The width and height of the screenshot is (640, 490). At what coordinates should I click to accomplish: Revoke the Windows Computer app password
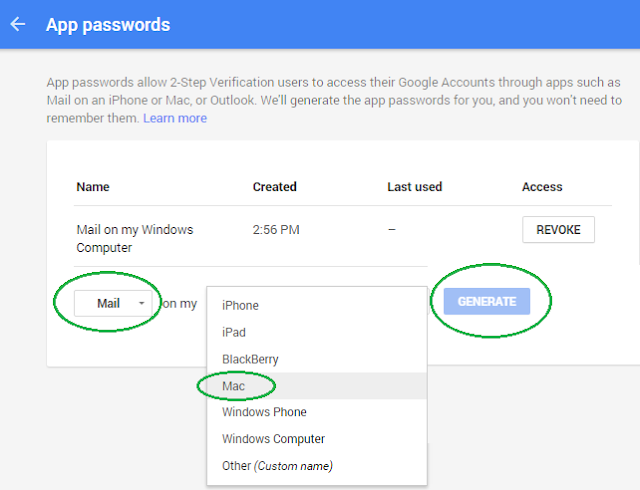coord(558,229)
